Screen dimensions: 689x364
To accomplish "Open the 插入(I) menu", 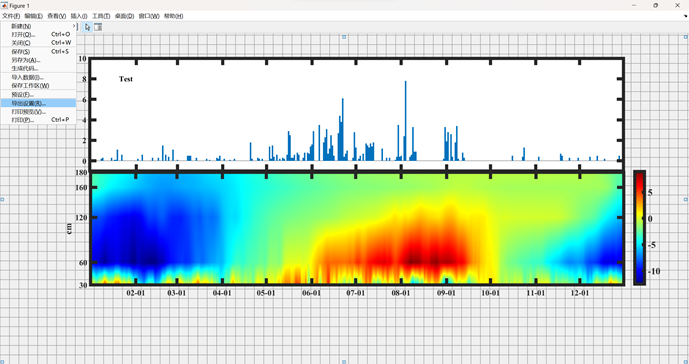I will 79,16.
